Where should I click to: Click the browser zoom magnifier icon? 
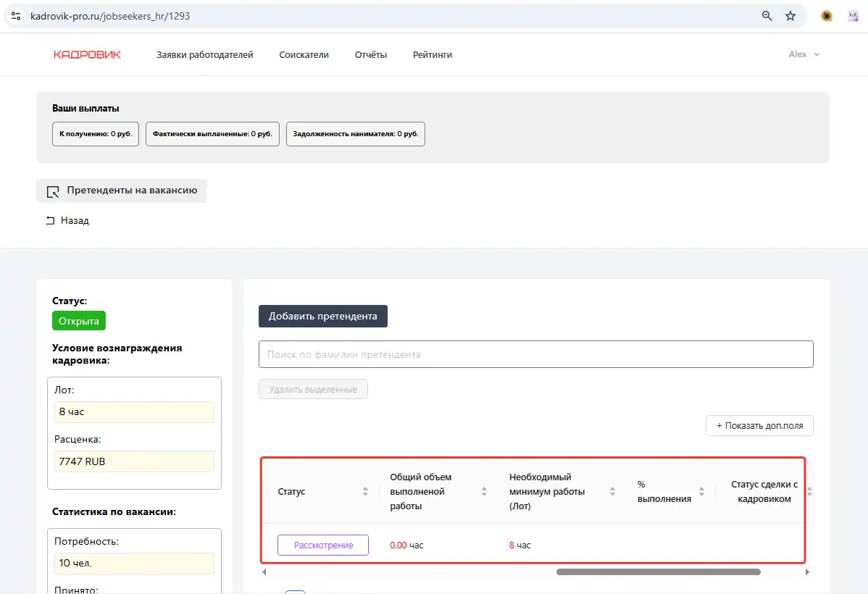tap(767, 15)
